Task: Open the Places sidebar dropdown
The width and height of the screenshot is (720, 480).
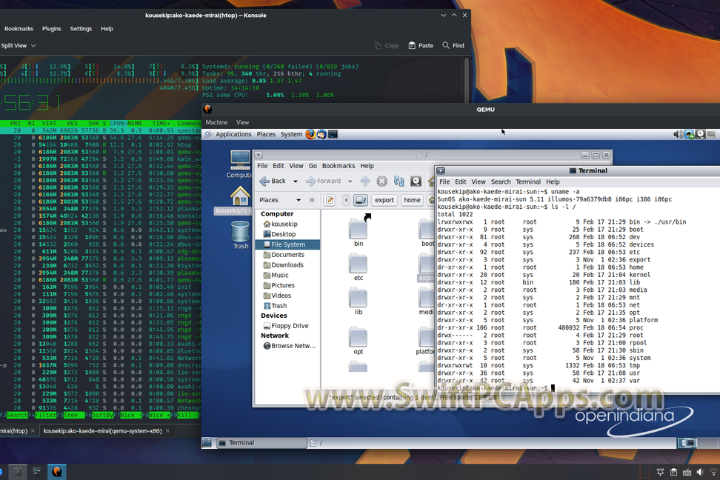Action: [x=298, y=200]
